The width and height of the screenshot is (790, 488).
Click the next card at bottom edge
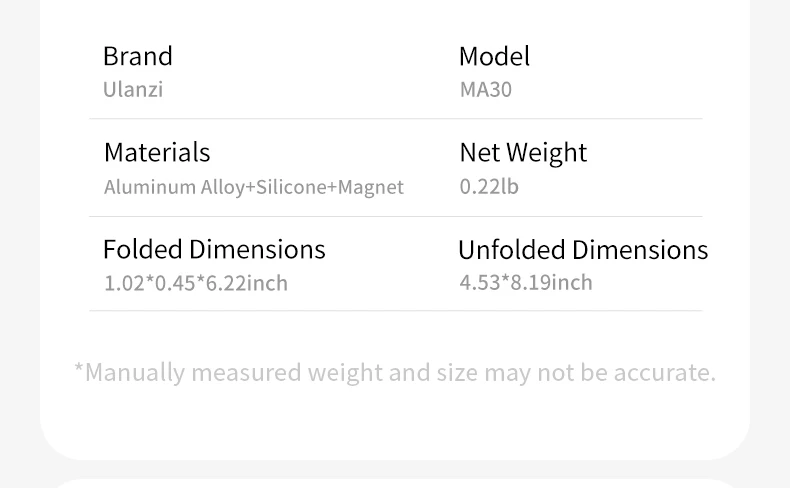coord(395,482)
